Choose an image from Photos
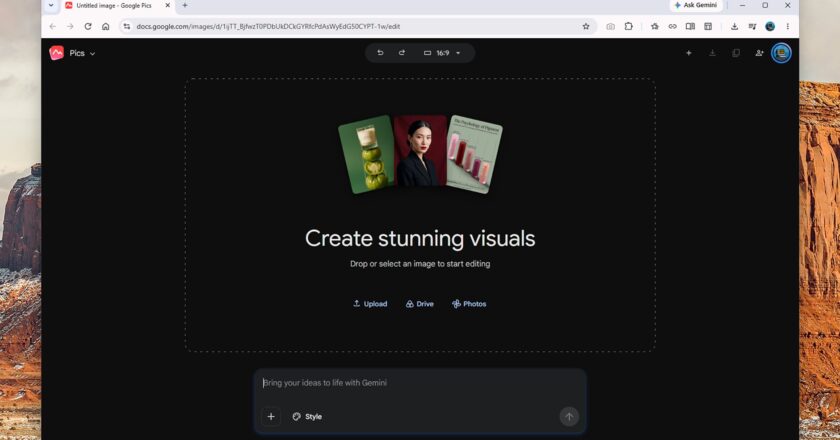This screenshot has height=440, width=840. 469,304
